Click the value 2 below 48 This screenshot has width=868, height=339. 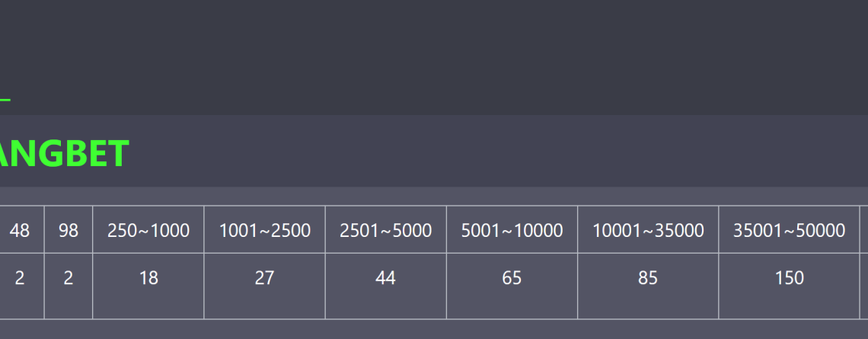point(20,286)
